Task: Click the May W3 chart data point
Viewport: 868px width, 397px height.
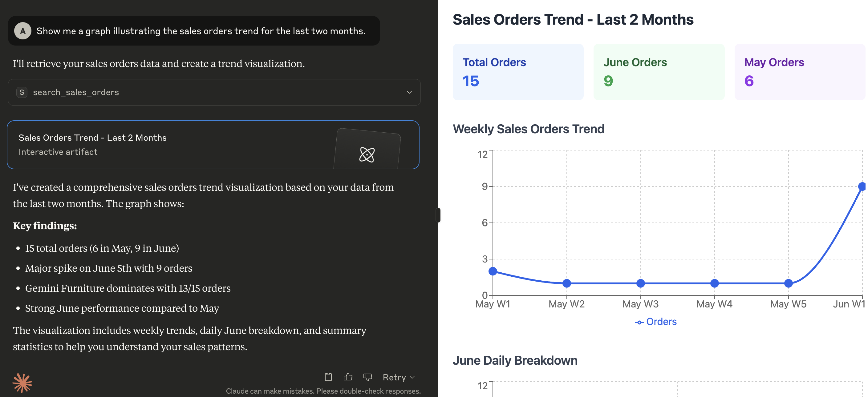Action: click(x=641, y=283)
